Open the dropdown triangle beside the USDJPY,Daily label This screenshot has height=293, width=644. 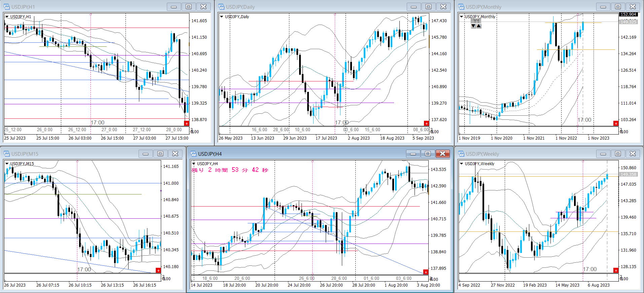[x=221, y=17]
